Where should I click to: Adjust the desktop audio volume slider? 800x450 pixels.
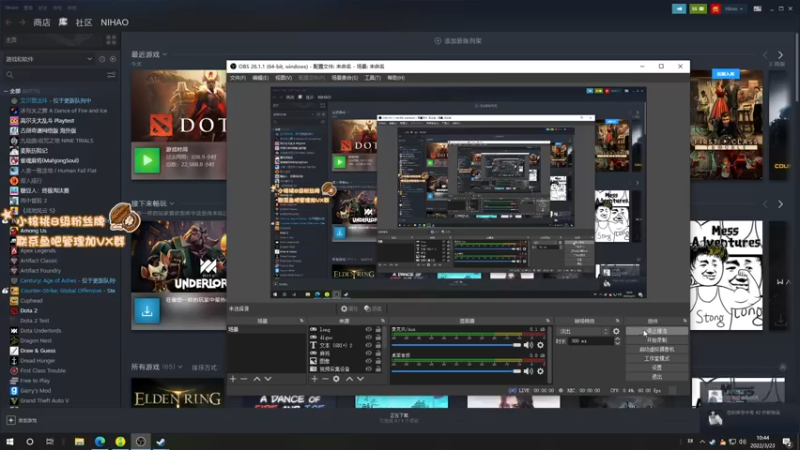pyautogui.click(x=456, y=371)
